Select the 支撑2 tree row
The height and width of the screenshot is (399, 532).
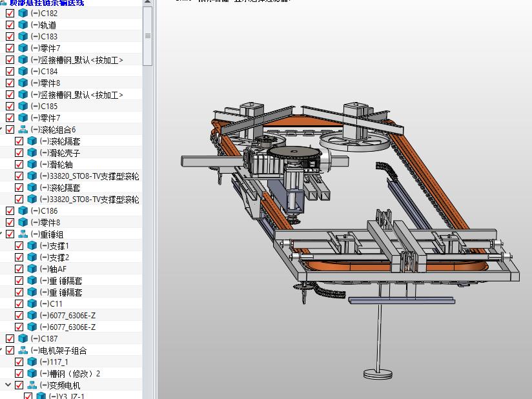point(71,257)
